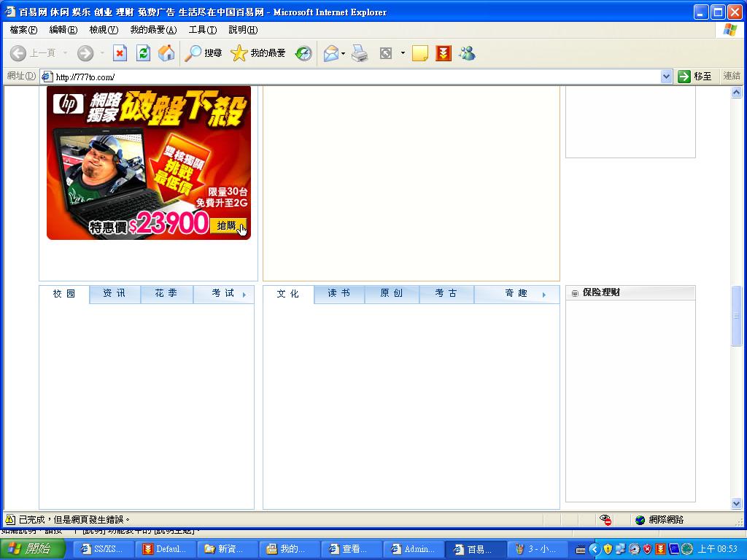
Task: Click the Forward arrow button
Action: [85, 52]
